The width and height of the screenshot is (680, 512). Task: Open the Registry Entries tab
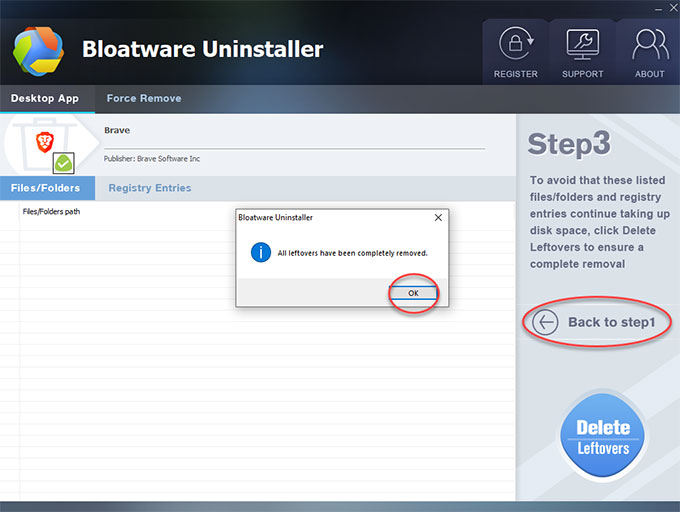150,188
